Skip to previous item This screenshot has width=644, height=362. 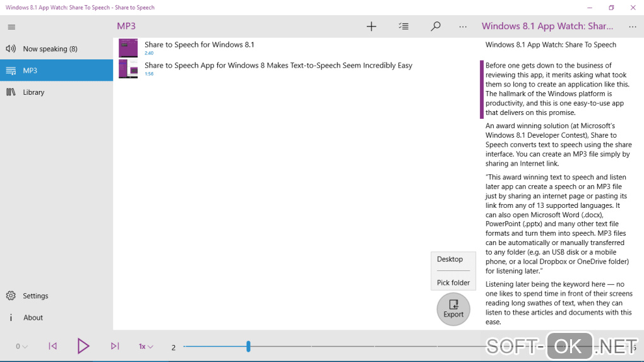coord(52,346)
